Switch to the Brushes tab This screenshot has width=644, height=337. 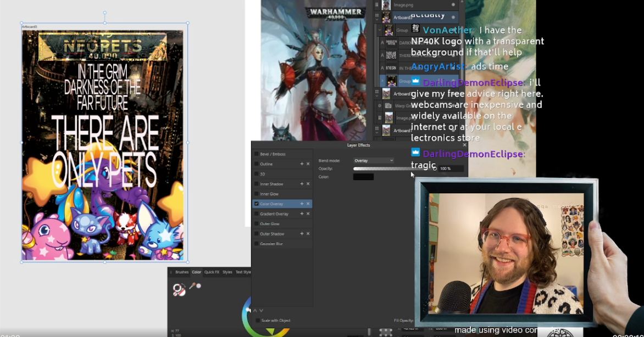click(181, 272)
